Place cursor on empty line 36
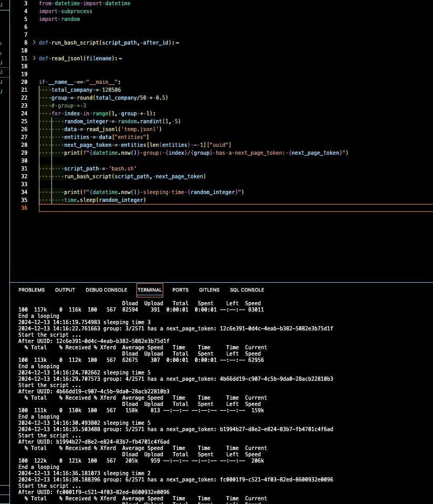The width and height of the screenshot is (433, 504). pos(157,208)
